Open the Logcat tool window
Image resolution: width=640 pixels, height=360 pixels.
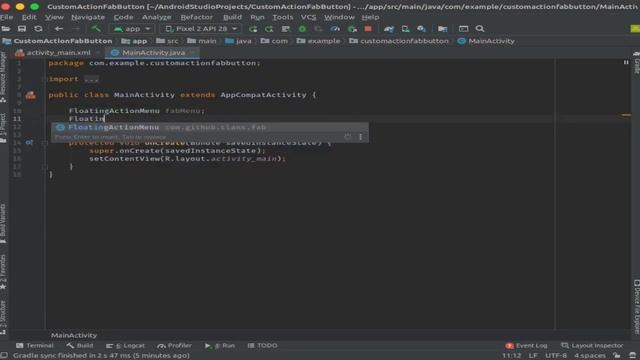125,346
